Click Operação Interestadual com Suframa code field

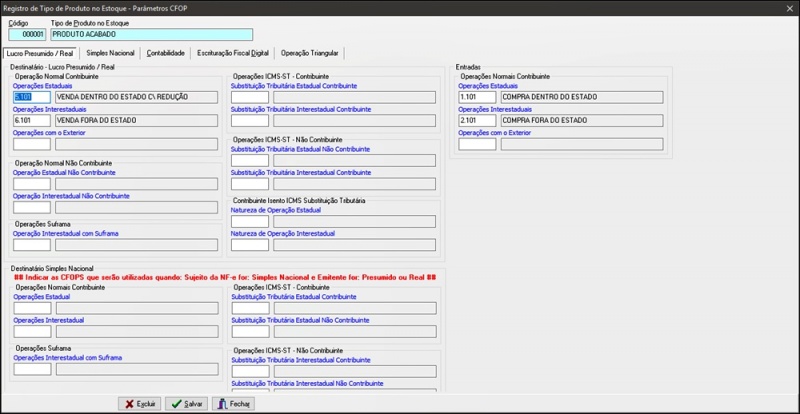pos(32,245)
